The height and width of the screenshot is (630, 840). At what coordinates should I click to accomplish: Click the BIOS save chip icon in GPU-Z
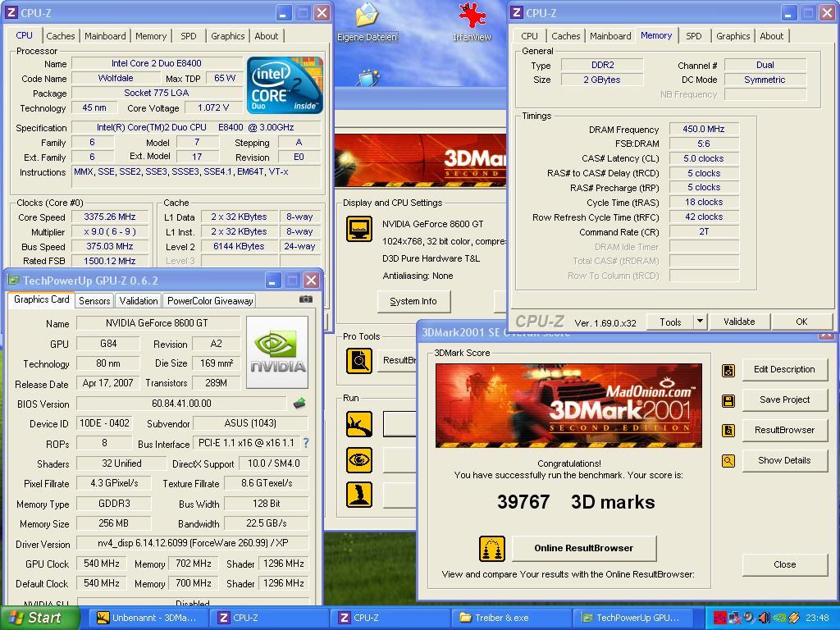(x=299, y=403)
